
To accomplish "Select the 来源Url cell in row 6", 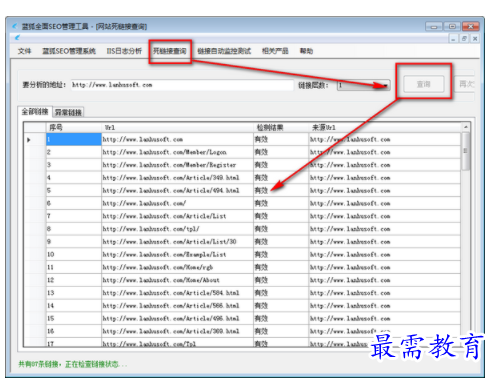I will (x=385, y=203).
